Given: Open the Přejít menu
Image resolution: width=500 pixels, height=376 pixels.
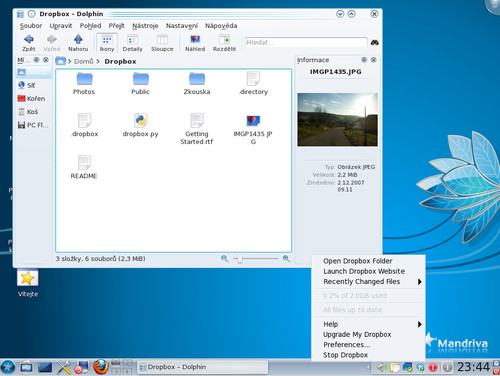Looking at the screenshot, I should click(x=116, y=26).
